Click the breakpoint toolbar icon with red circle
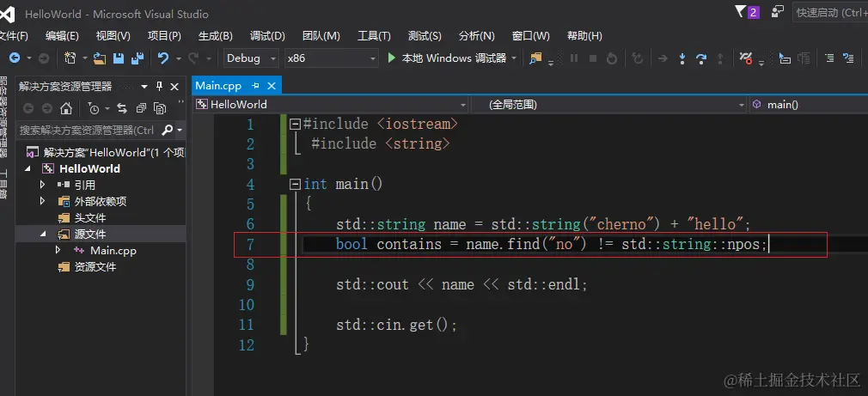This screenshot has width=868, height=396. [x=746, y=58]
